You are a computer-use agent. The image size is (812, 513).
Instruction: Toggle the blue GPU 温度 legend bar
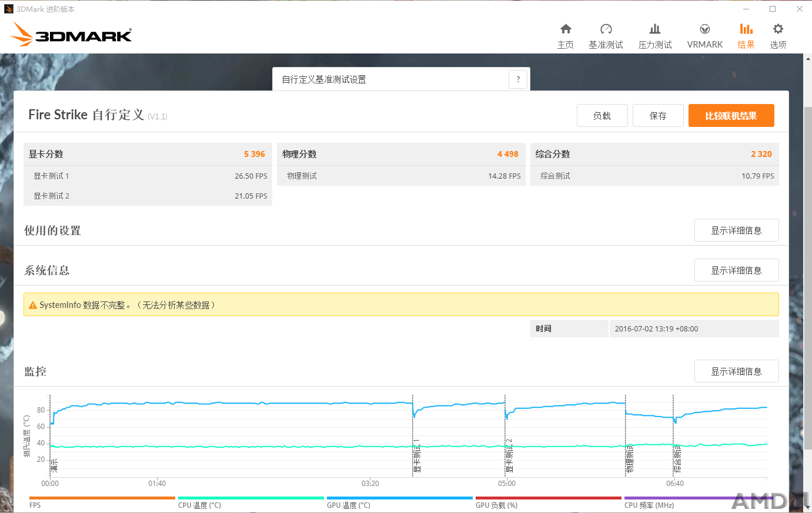coord(400,498)
